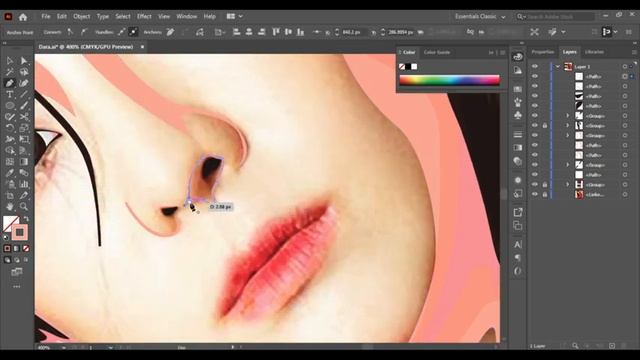Toggle eye of topmost <Path> sublayer
Image resolution: width=640 pixels, height=360 pixels.
point(535,76)
